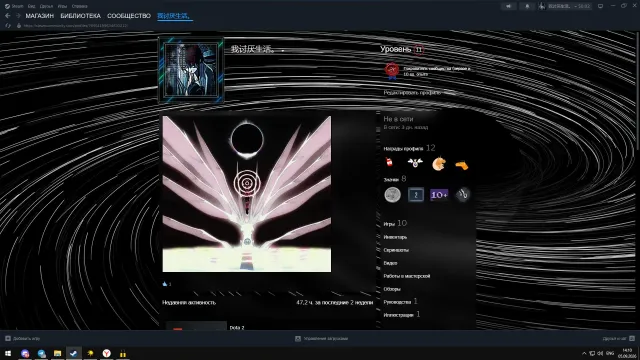Image resolution: width=640 pixels, height=360 pixels.
Task: Switch to the БИБЛИОТЕКА tab
Action: pyautogui.click(x=80, y=16)
